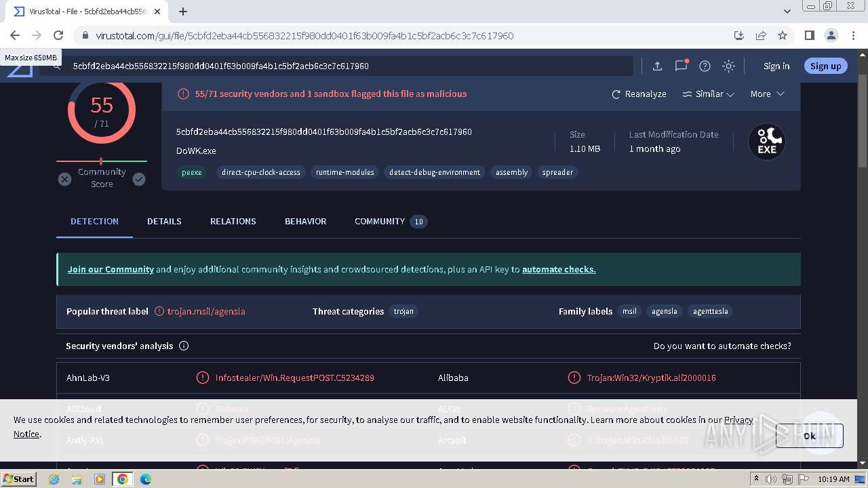This screenshot has height=488, width=868.
Task: Click the detect-debug-environment tag
Action: 435,172
